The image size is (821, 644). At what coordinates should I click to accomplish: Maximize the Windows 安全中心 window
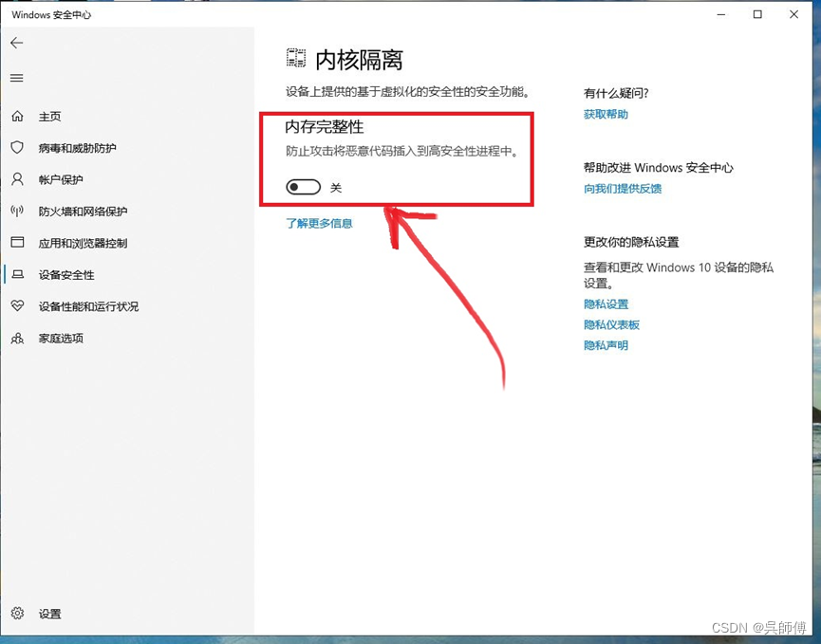[757, 14]
